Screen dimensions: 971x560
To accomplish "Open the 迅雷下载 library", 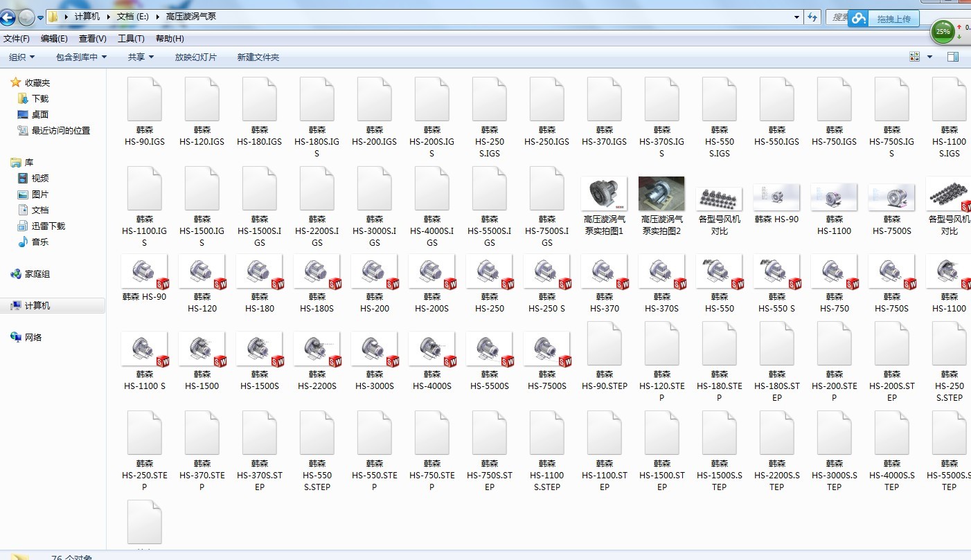I will 41,226.
